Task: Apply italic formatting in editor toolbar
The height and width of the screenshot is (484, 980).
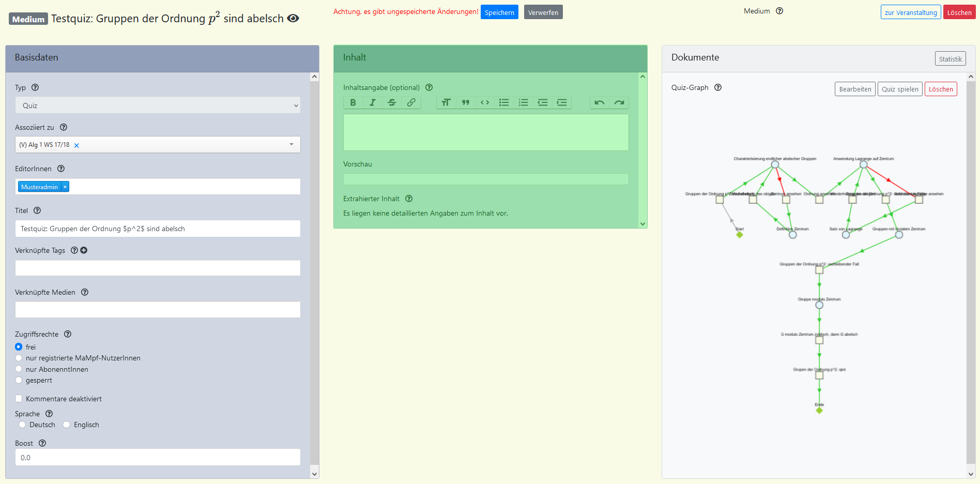Action: tap(372, 102)
